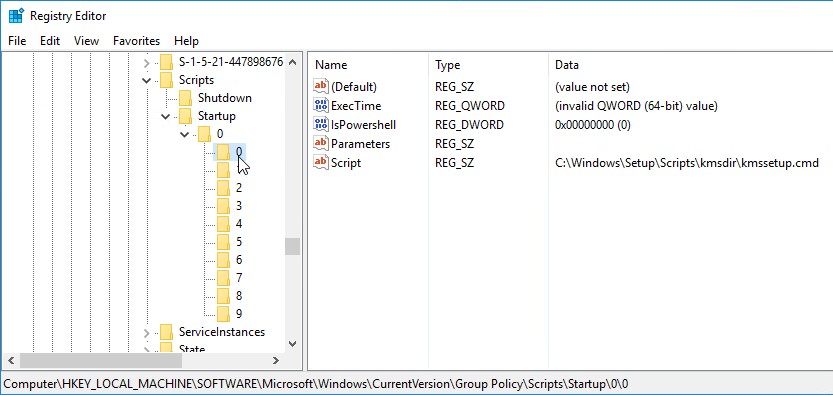
Task: Click the folder icon of subkey 3
Action: 223,206
